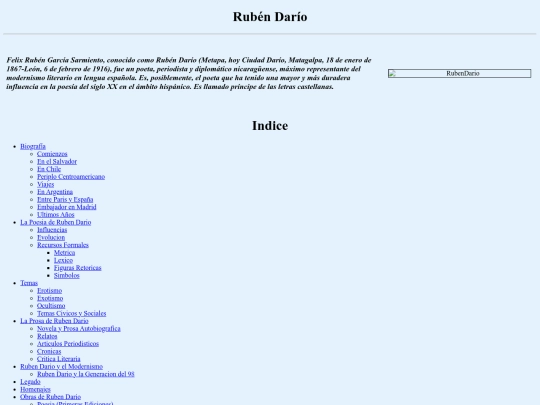Follow the Recursos Formales link
540x405 pixels.
tap(63, 245)
